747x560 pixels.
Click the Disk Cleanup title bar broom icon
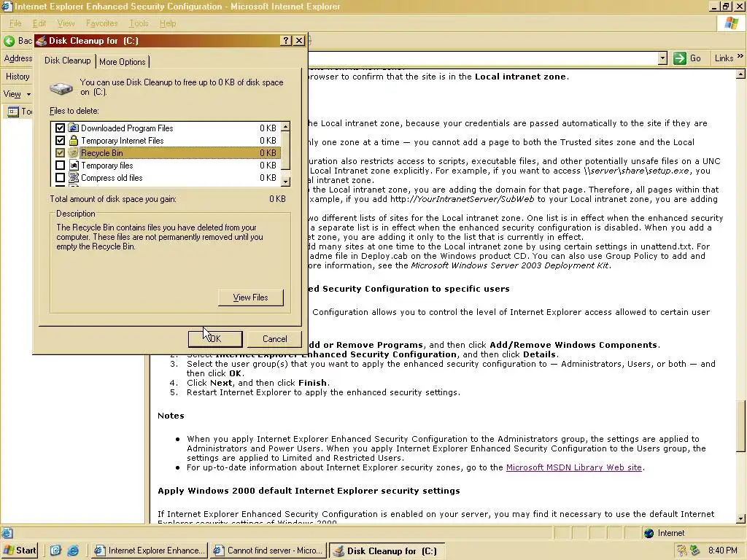coord(42,41)
